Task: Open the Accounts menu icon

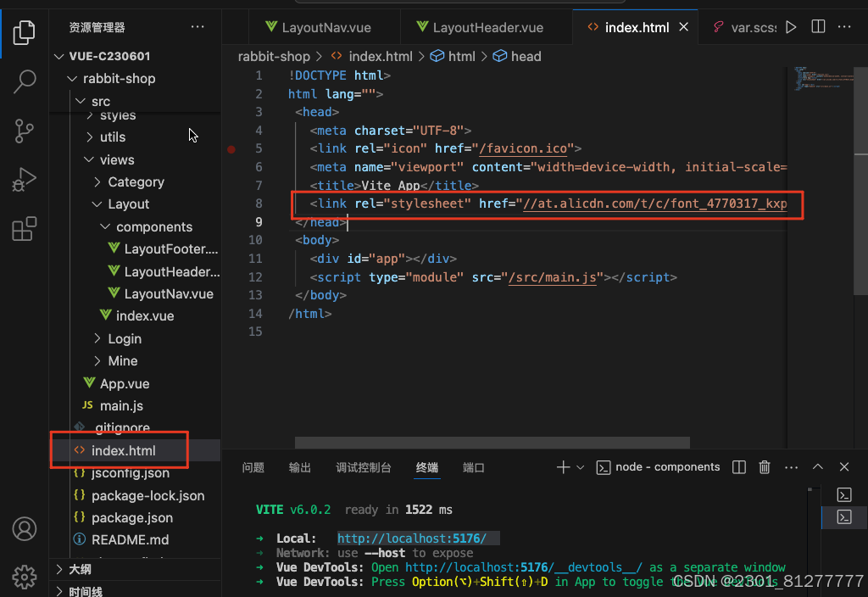Action: (x=25, y=529)
